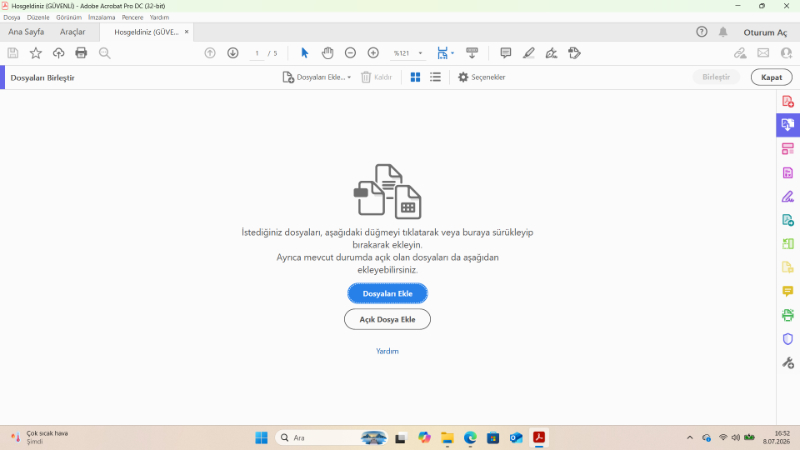Open the Düzenle menu
Screen dimensions: 800x450
coord(38,17)
